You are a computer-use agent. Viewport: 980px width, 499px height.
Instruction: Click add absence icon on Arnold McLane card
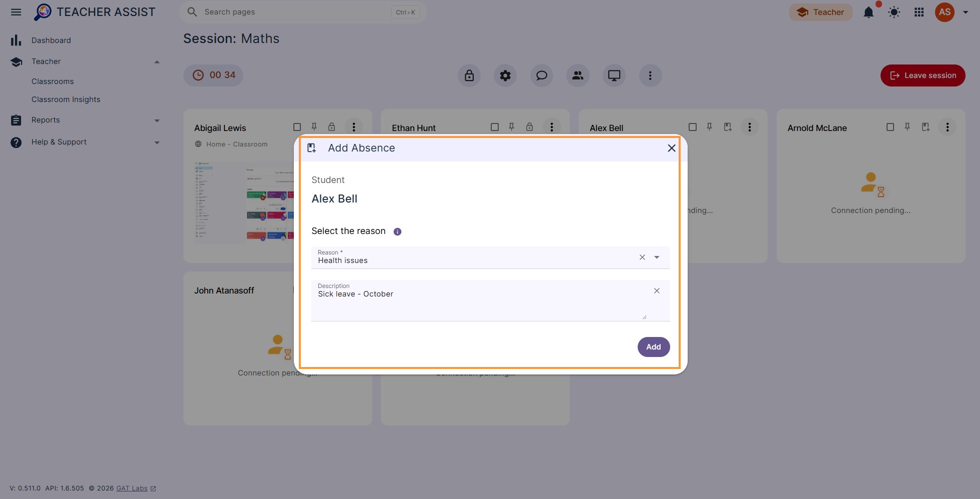pos(926,127)
